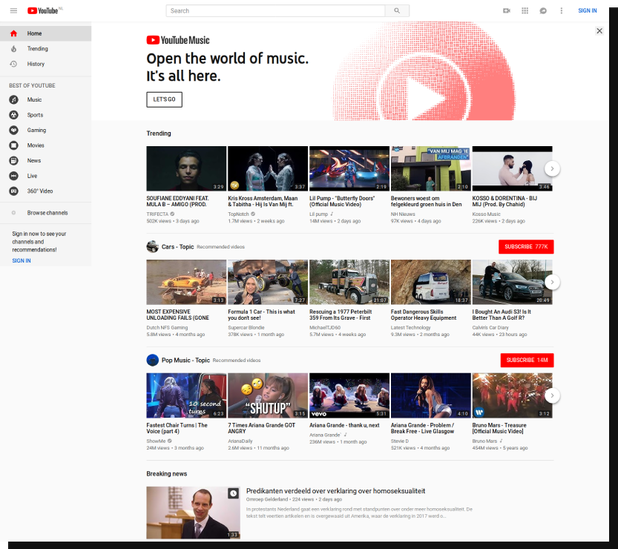Click the Cars - Topic avatar
This screenshot has width=618, height=549.
pyautogui.click(x=153, y=247)
